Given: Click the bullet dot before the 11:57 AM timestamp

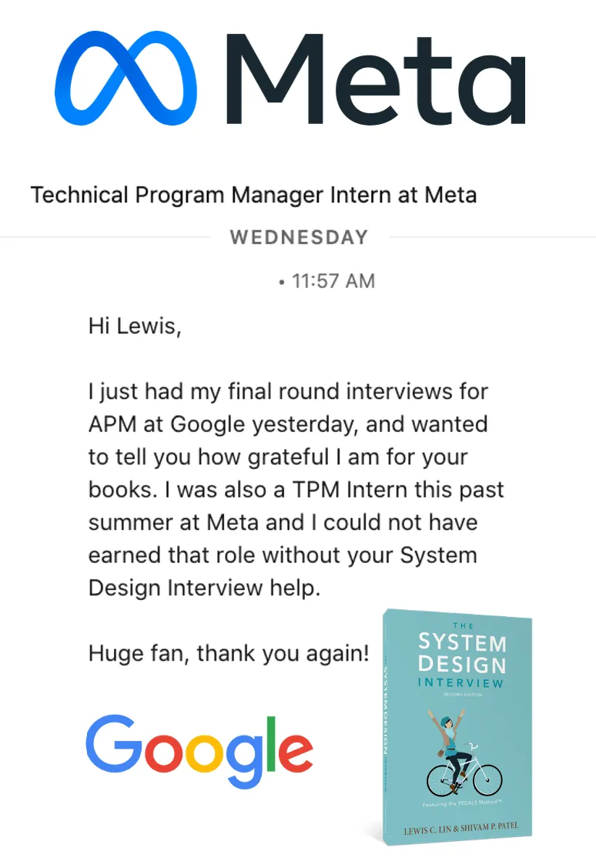Looking at the screenshot, I should pyautogui.click(x=282, y=283).
